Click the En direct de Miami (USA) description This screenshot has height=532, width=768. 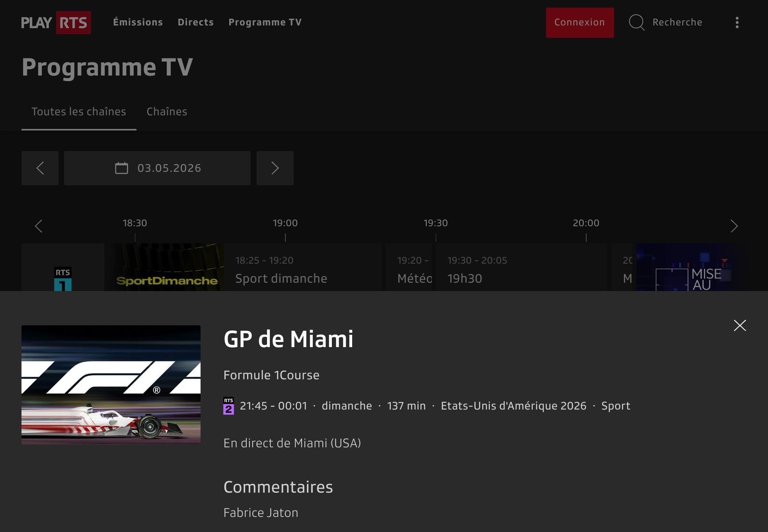pos(292,443)
